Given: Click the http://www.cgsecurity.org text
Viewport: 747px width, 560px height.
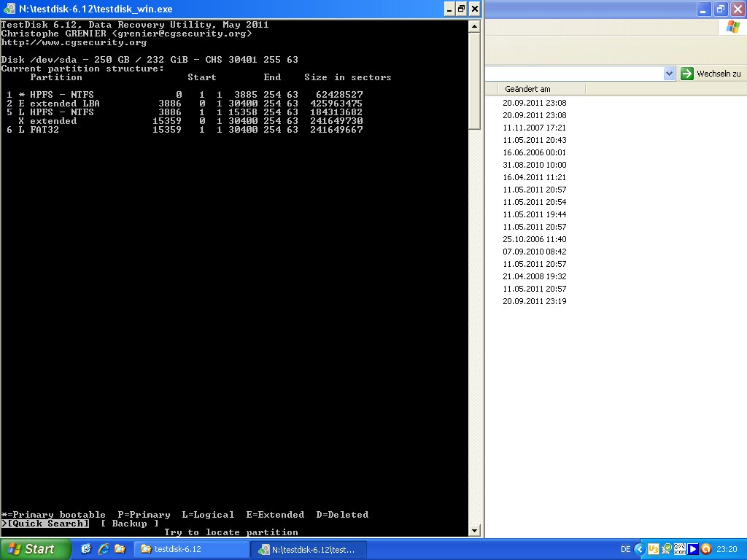Looking at the screenshot, I should pos(74,42).
